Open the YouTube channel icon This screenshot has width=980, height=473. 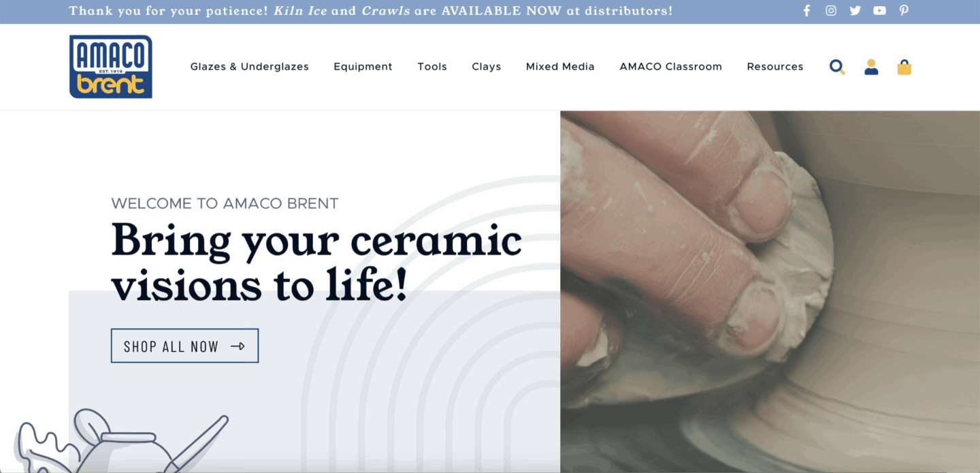880,11
